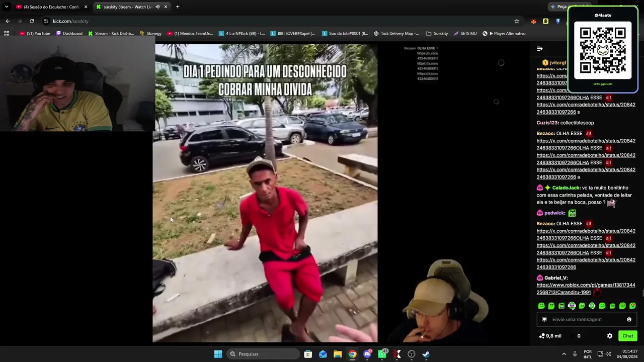The width and height of the screenshot is (644, 362).
Task: Insert the green emote wearing headphones
Action: coord(572,306)
